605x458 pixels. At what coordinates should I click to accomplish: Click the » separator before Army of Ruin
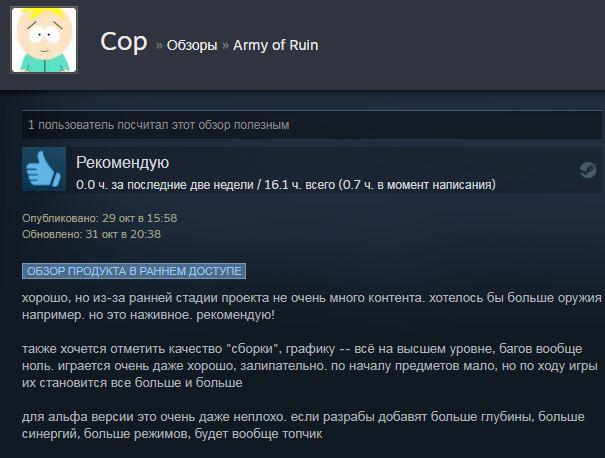point(225,46)
